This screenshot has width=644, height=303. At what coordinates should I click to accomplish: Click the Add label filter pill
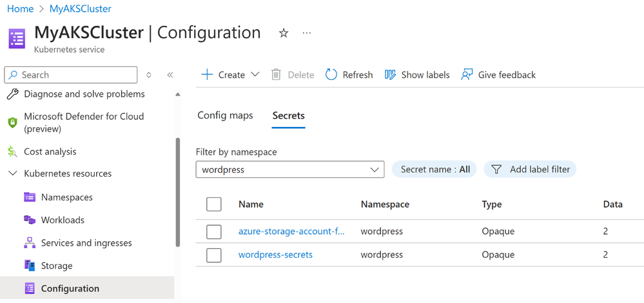pos(530,169)
